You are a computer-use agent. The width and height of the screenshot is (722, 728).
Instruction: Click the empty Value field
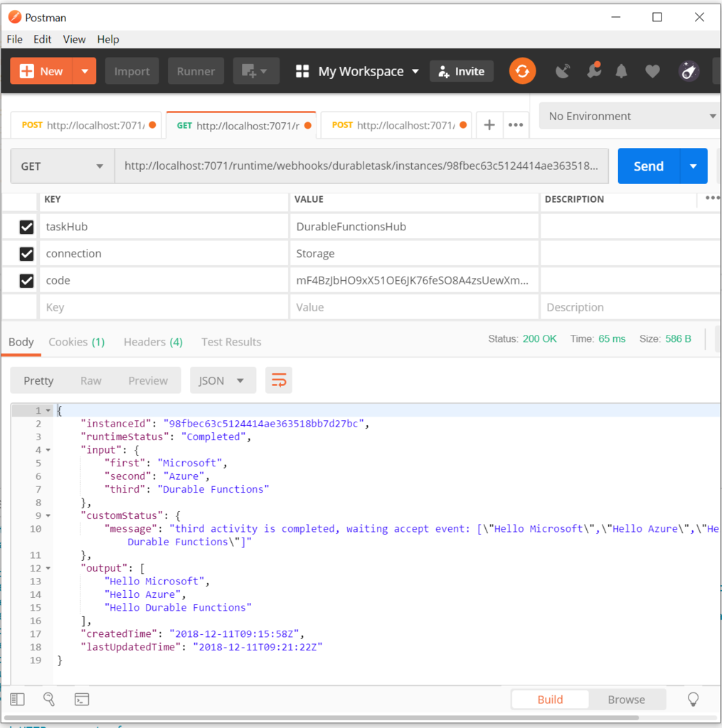414,307
